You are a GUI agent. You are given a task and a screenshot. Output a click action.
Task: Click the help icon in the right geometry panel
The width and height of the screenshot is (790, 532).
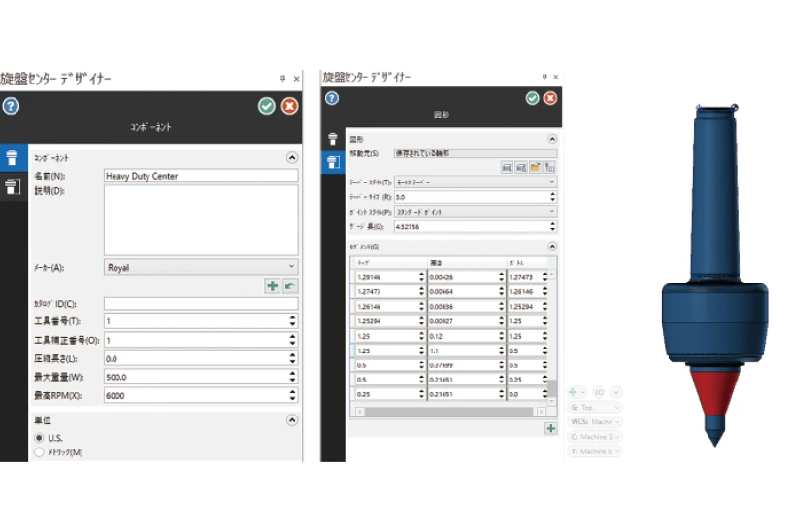tap(332, 98)
